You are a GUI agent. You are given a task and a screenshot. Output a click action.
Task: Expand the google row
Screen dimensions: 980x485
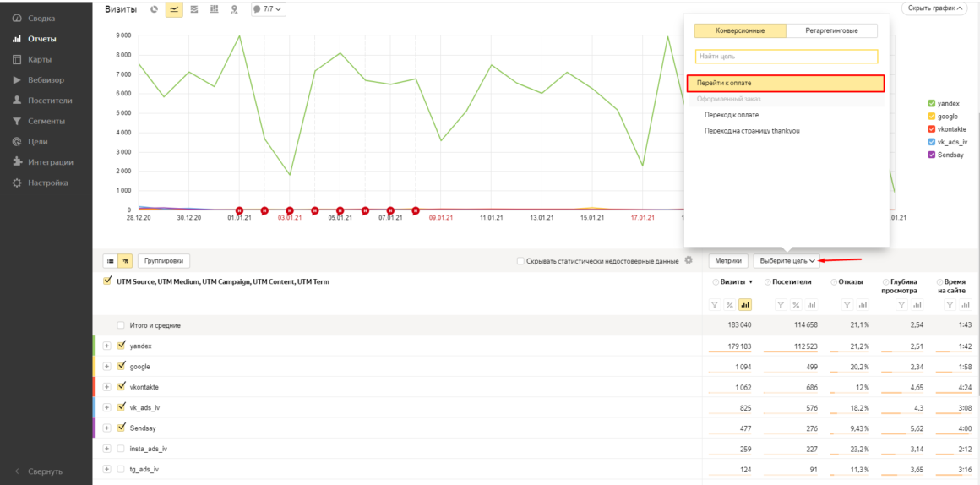point(107,366)
